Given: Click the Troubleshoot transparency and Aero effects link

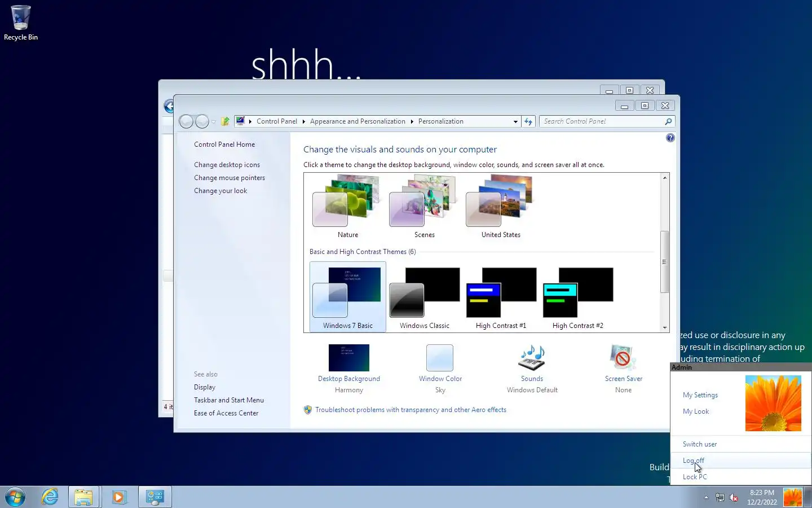Looking at the screenshot, I should [411, 410].
